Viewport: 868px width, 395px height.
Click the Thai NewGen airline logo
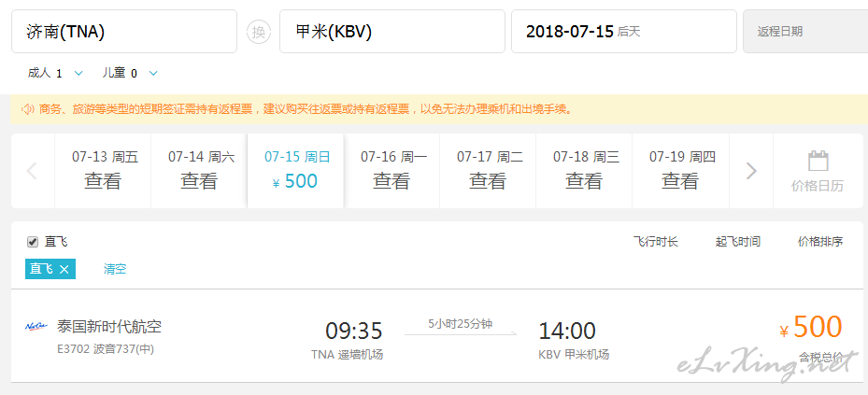click(x=36, y=327)
